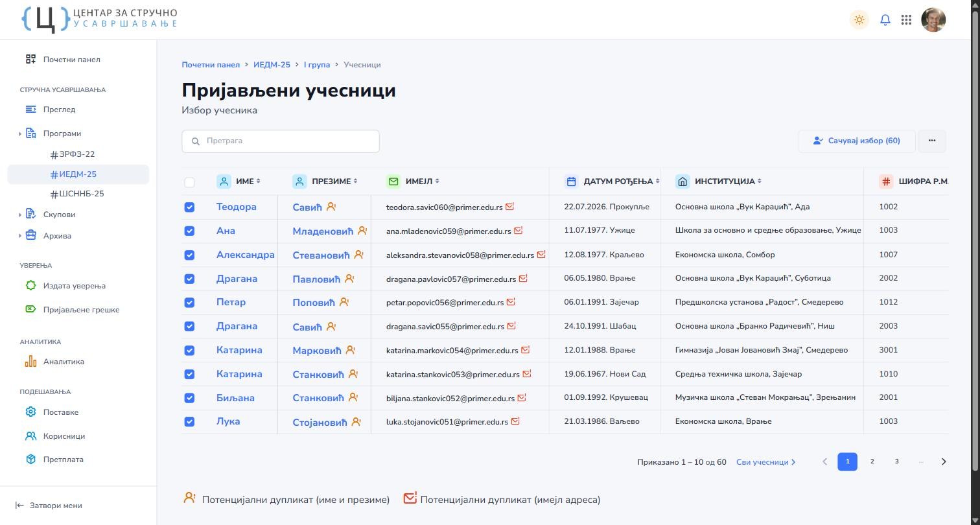Collapse the Програми tree arrow

pos(20,134)
